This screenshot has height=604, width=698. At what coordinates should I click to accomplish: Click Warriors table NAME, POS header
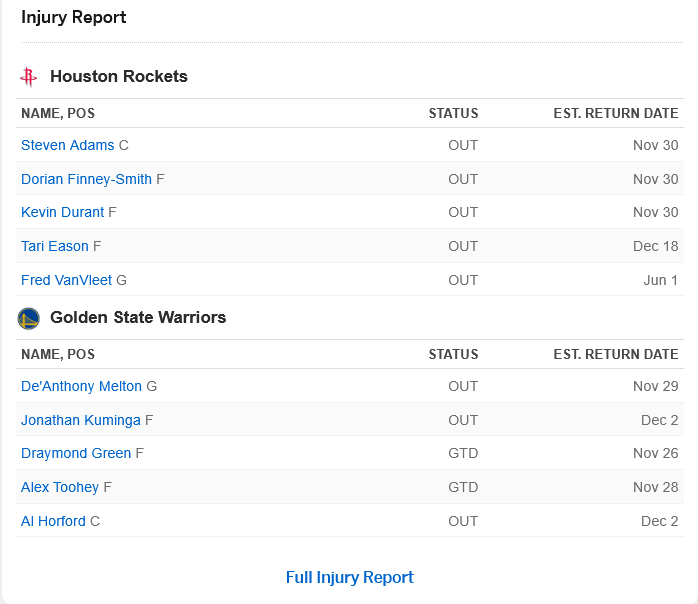[x=58, y=354]
